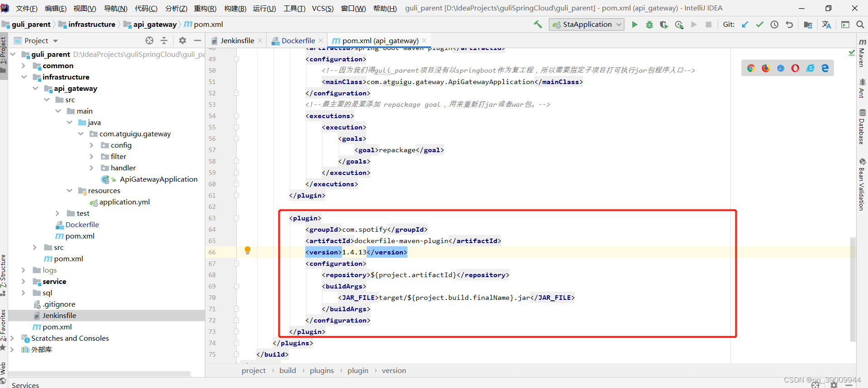The image size is (868, 388).
Task: Open the StaApplication run configuration dropdown
Action: [587, 25]
